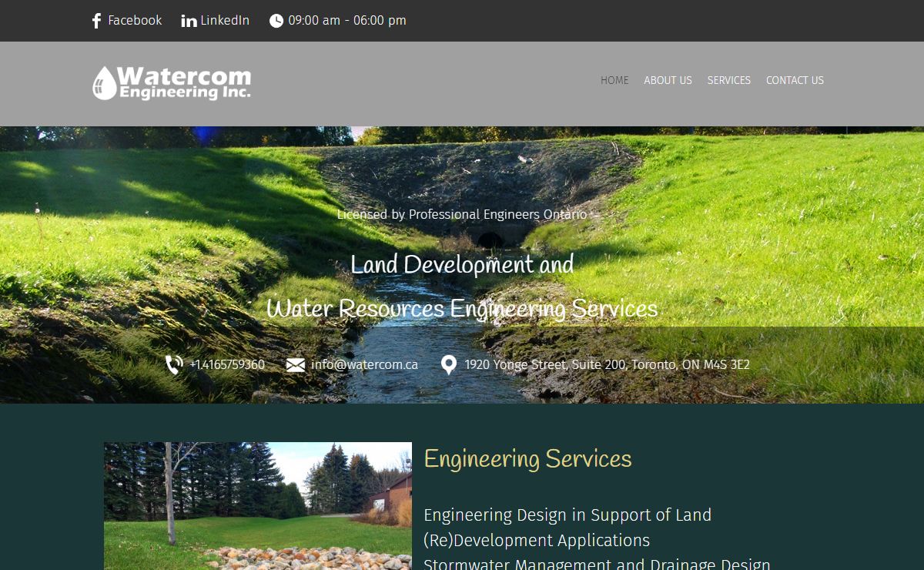Click the Watercom Engineering Inc. logo text

[x=185, y=83]
